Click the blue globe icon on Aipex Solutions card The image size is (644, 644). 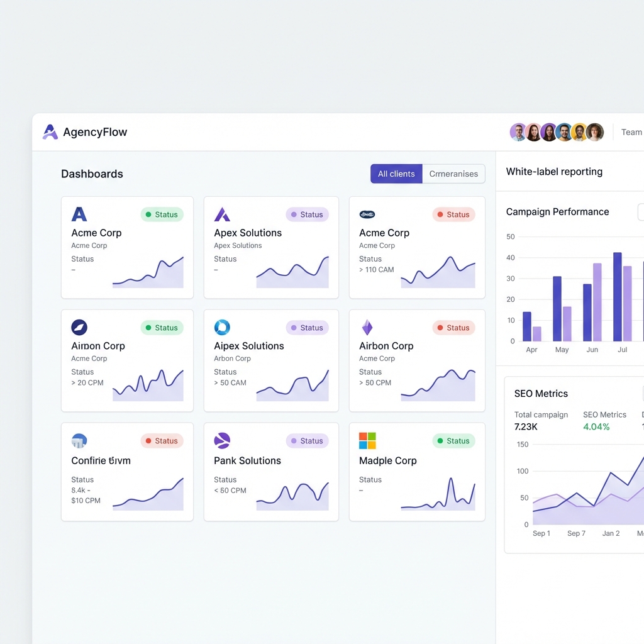tap(223, 327)
